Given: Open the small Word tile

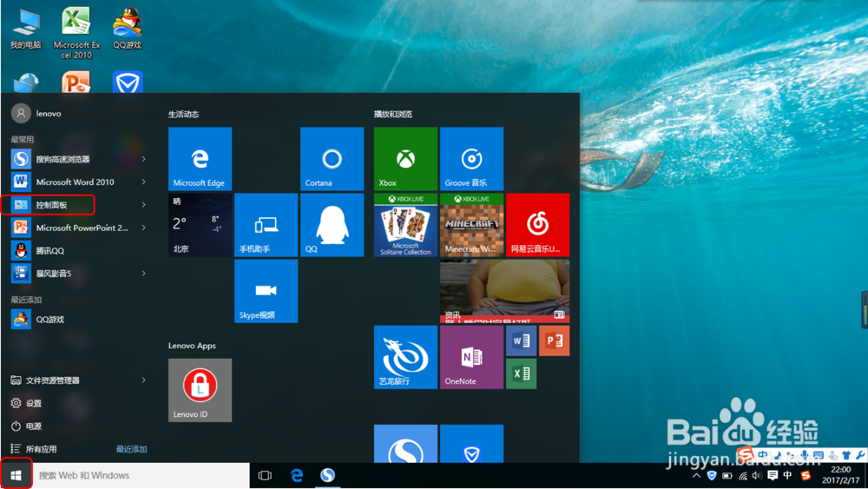Looking at the screenshot, I should click(521, 340).
